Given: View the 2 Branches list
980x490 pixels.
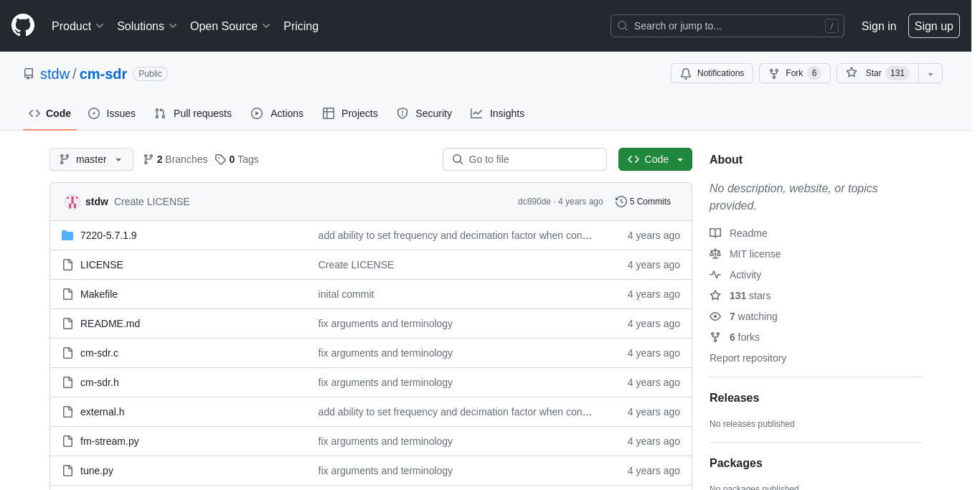Looking at the screenshot, I should click(x=176, y=159).
